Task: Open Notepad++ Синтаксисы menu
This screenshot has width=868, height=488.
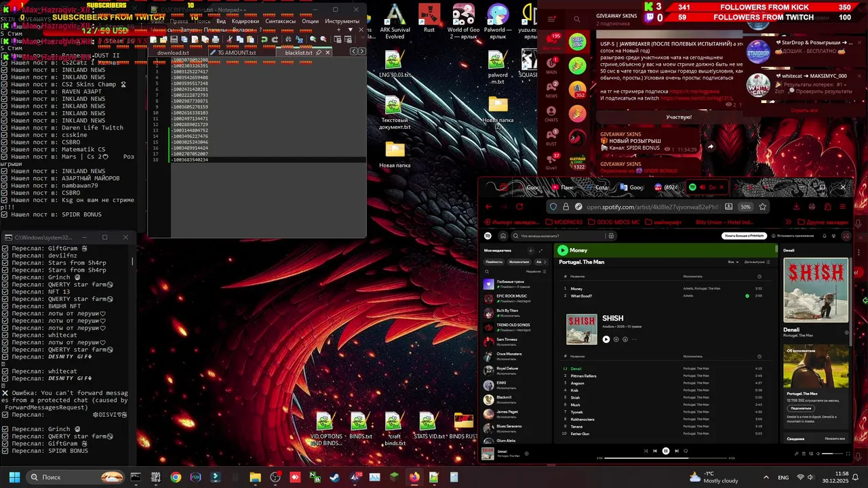Action: pyautogui.click(x=281, y=21)
